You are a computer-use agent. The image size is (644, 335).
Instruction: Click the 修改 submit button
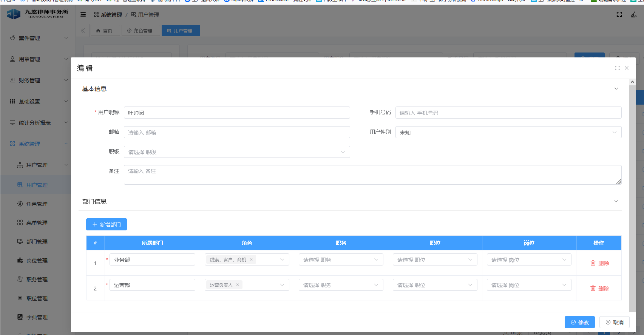pos(579,323)
